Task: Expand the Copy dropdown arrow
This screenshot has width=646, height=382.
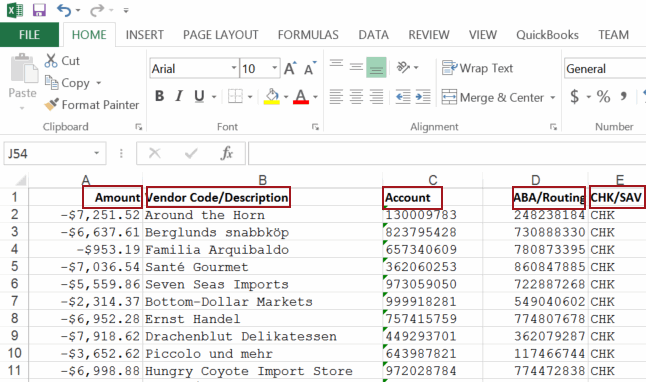Action: point(99,83)
